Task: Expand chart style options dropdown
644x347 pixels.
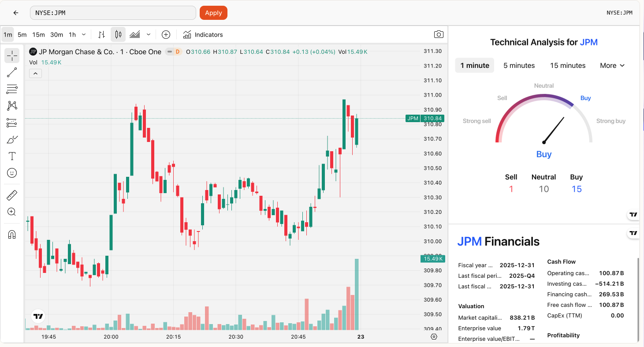Action: click(x=149, y=34)
